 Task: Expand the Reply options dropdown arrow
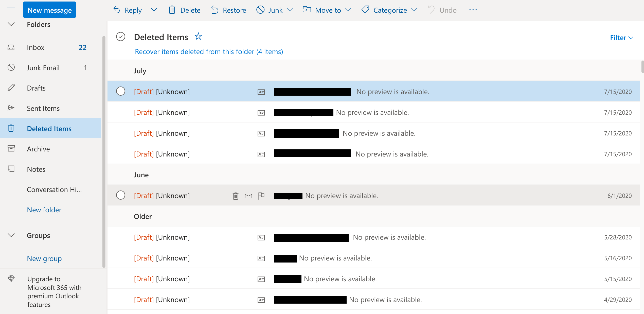[154, 10]
